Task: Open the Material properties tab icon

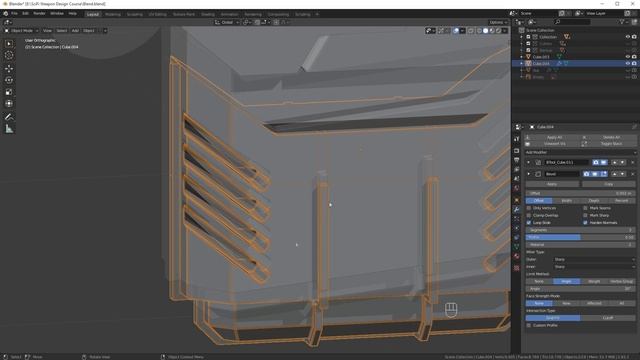Action: click(517, 256)
